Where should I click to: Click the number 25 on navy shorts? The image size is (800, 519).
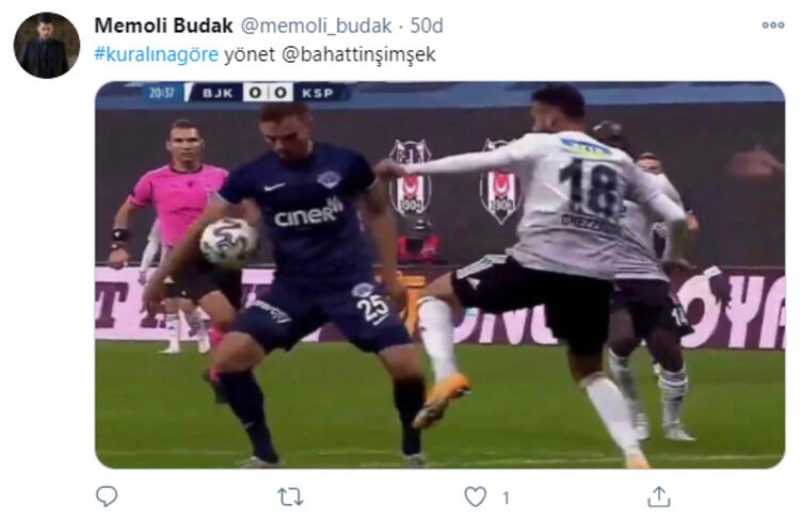pos(372,308)
